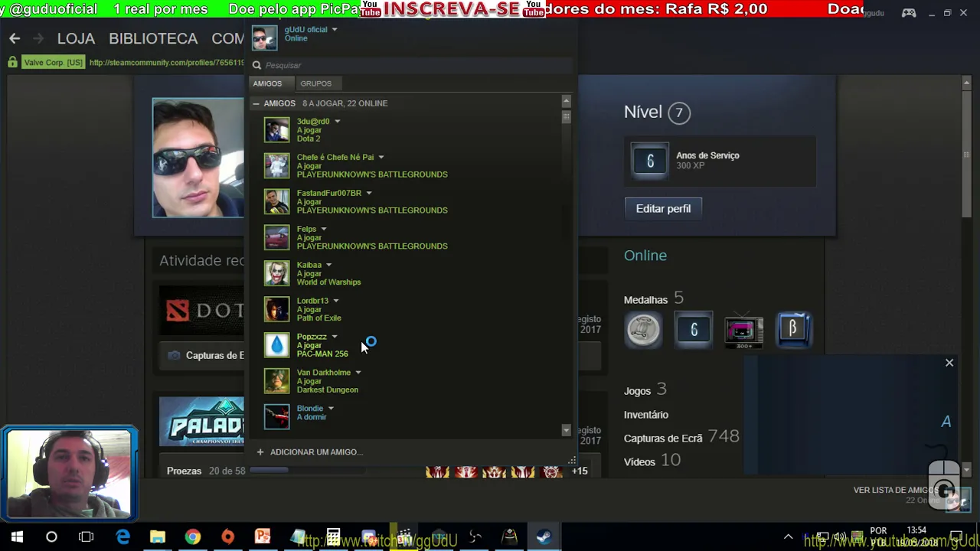Open the Paladins game banner

pyautogui.click(x=201, y=422)
